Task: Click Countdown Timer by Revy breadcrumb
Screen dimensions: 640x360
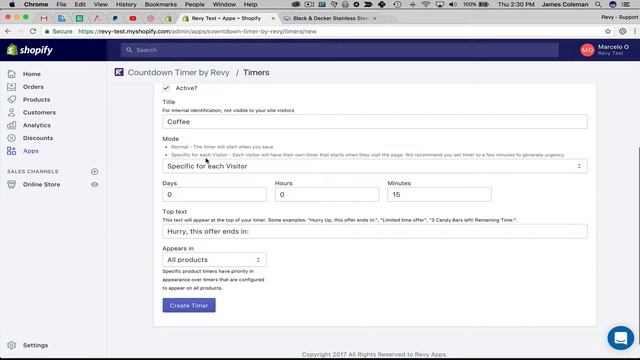Action: click(x=178, y=72)
